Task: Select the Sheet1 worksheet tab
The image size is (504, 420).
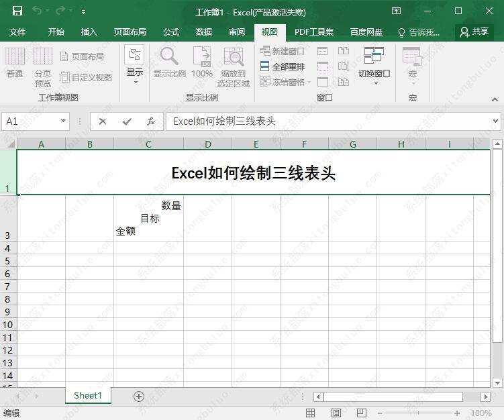Action: (x=88, y=396)
